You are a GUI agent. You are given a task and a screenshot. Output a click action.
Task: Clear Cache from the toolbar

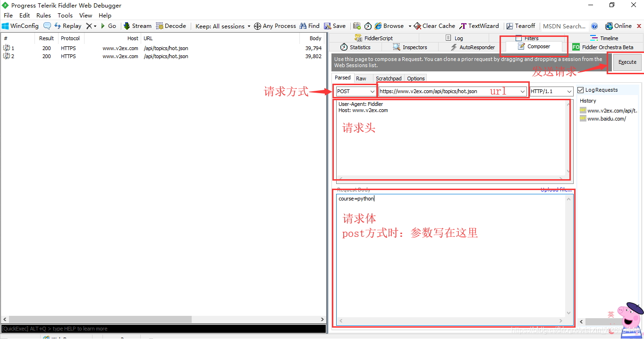tap(434, 26)
